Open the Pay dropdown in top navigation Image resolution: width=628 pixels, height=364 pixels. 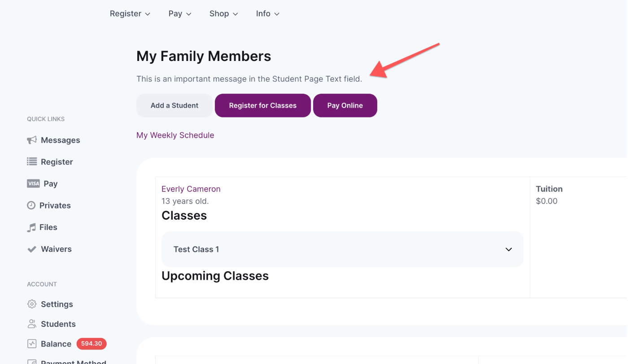click(180, 14)
